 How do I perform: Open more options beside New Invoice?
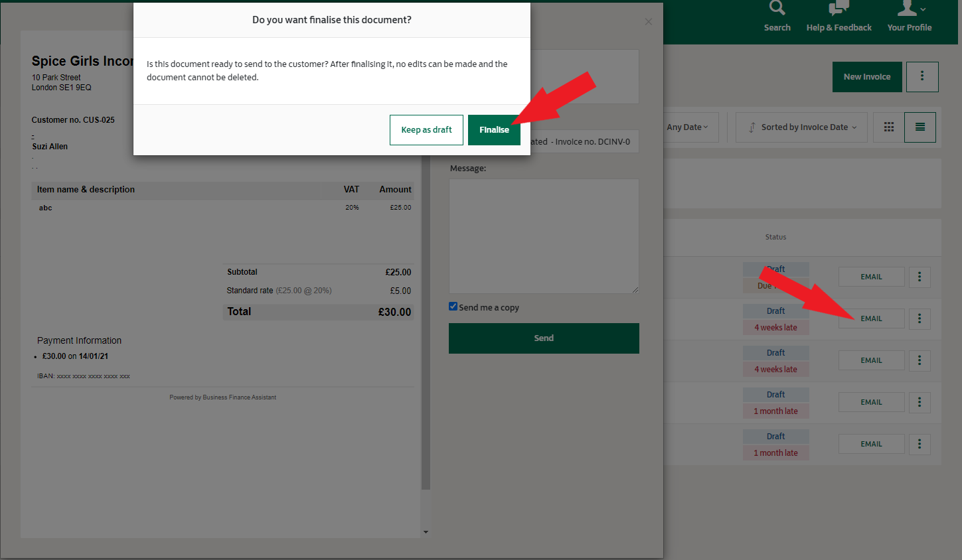pos(922,77)
